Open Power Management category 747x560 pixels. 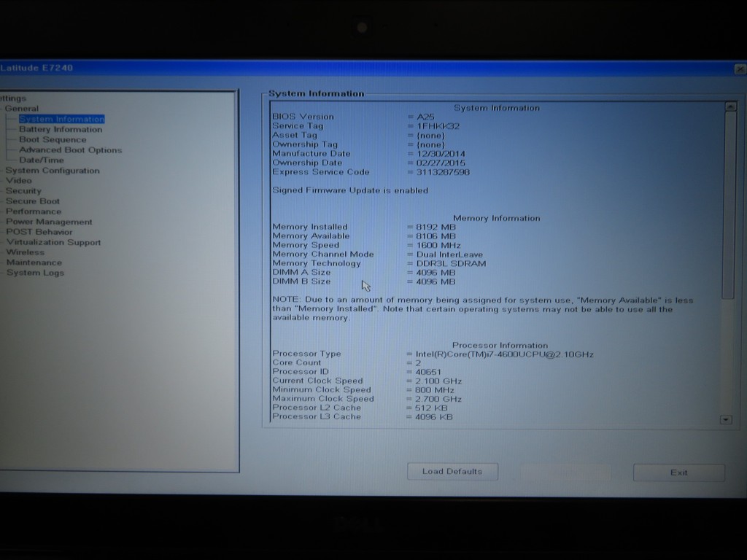coord(49,222)
